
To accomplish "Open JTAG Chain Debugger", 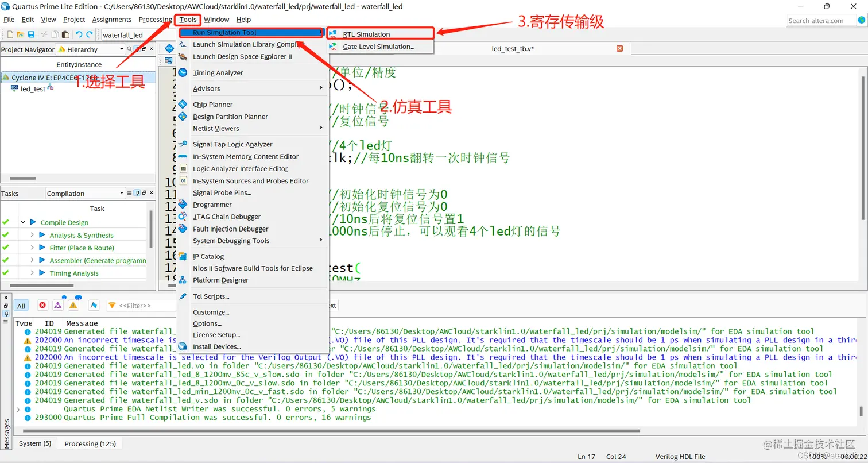I will pyautogui.click(x=227, y=217).
